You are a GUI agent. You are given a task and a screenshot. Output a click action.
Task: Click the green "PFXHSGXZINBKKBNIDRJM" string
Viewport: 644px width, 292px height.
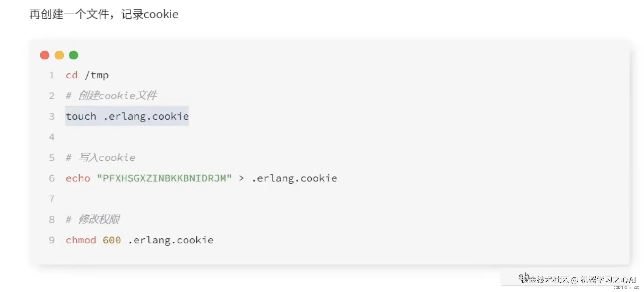click(x=164, y=178)
